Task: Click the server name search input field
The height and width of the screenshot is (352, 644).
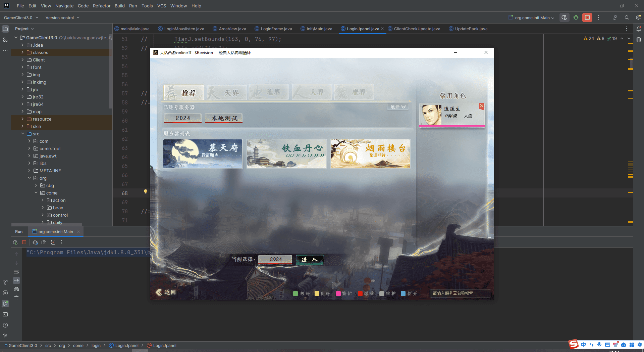Action: tap(460, 294)
